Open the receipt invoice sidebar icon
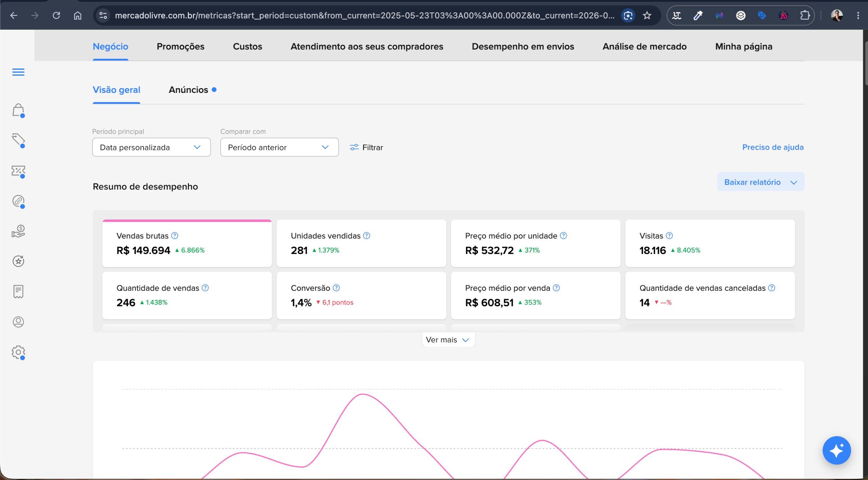Viewport: 868px width, 480px height. point(18,292)
